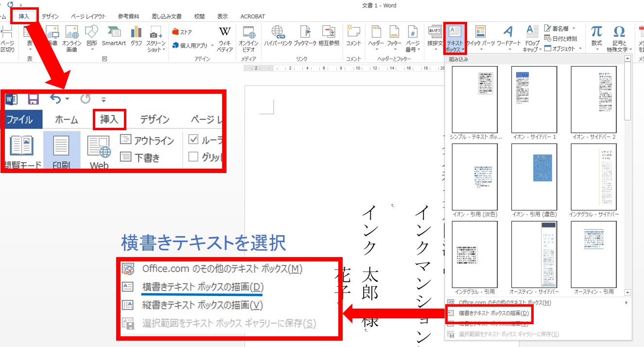Switch to the ページ レイアウト tab in the top ribbon
This screenshot has width=644, height=347.
click(88, 16)
